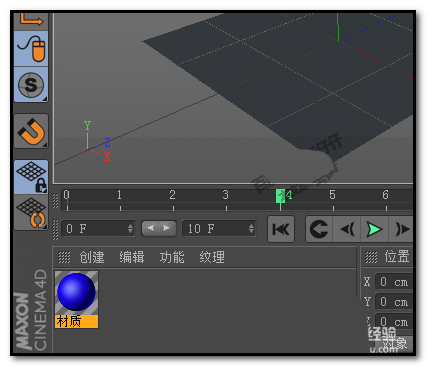The image size is (427, 367).
Task: Go to start of animation button
Action: tap(281, 229)
